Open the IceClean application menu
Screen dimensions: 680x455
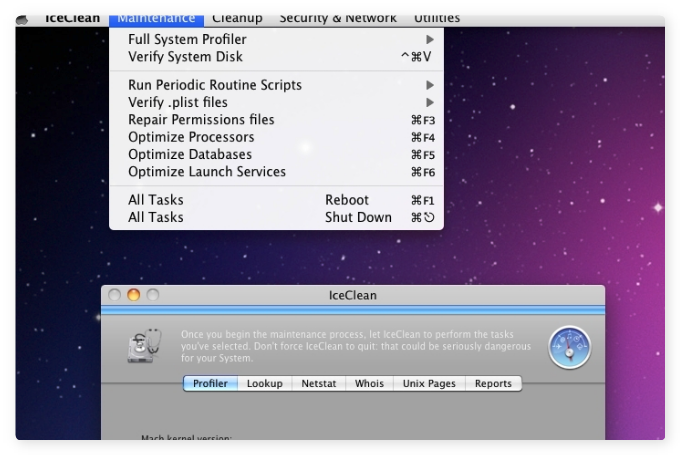pos(72,19)
